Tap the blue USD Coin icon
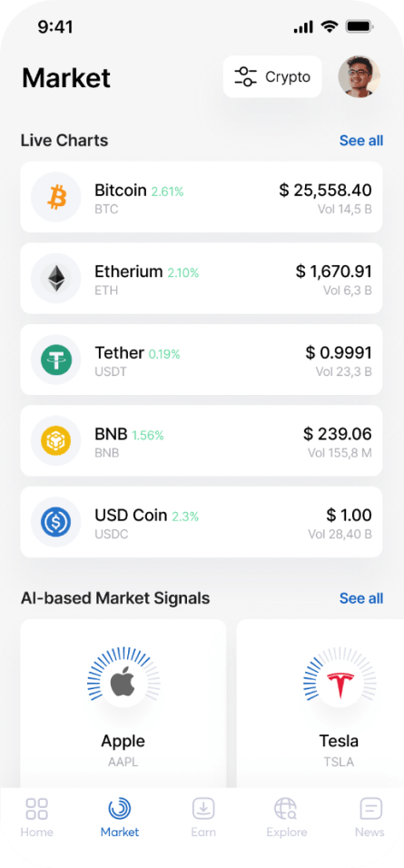Viewport: 404px width, 868px height. click(x=56, y=522)
